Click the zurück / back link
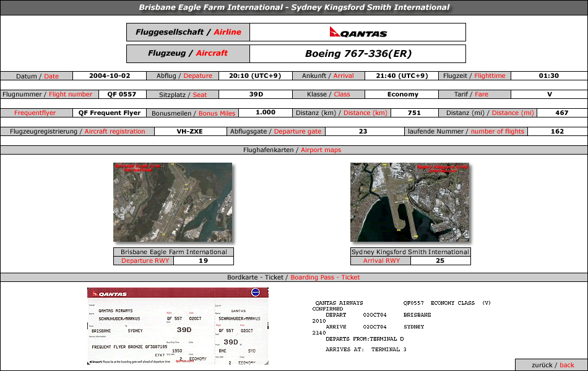 [552, 365]
